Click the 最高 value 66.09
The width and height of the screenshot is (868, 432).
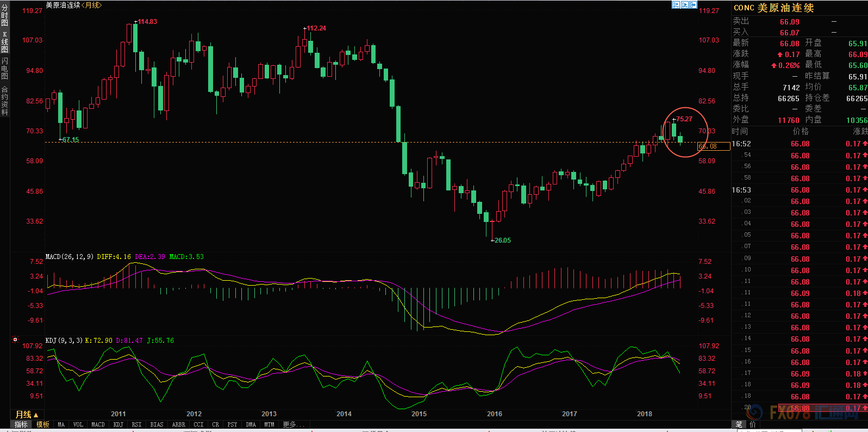click(858, 54)
